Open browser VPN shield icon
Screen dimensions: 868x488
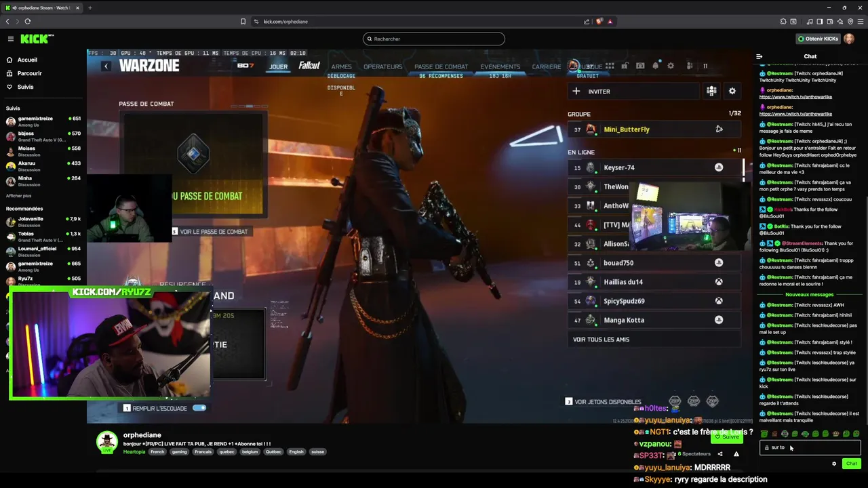coord(850,21)
